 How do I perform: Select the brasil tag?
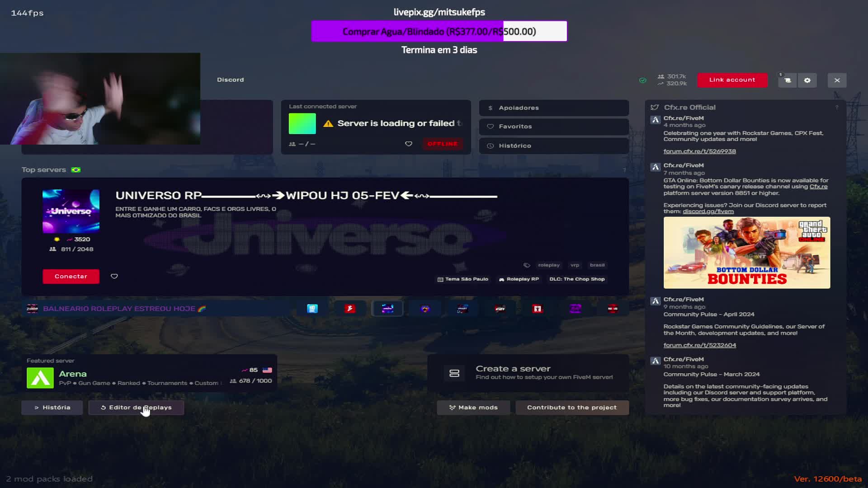(x=597, y=265)
